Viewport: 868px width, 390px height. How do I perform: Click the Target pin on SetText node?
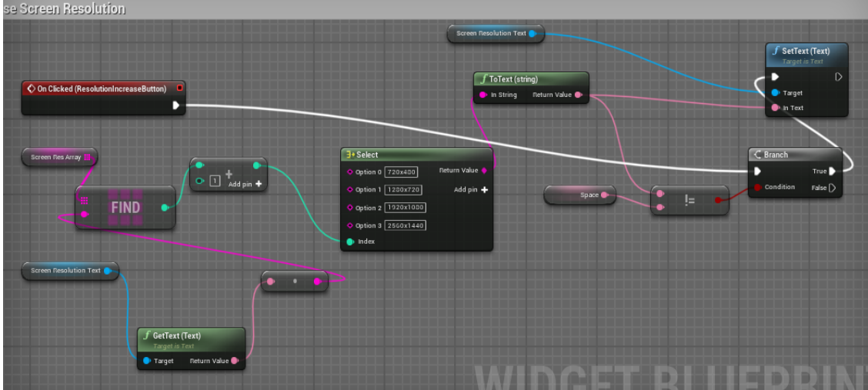775,92
